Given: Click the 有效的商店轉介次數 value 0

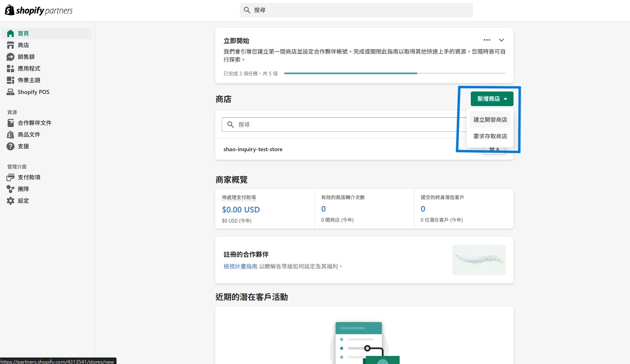Looking at the screenshot, I should click(323, 209).
